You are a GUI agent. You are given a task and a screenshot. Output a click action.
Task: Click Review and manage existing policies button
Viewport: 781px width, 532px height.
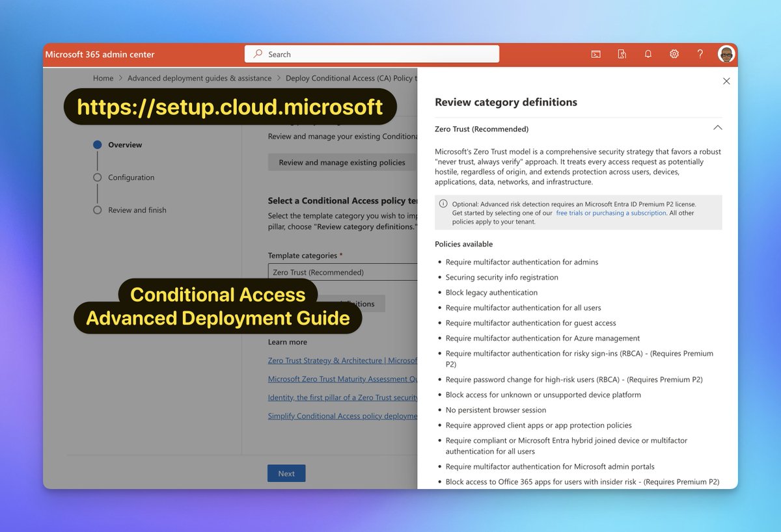point(342,163)
